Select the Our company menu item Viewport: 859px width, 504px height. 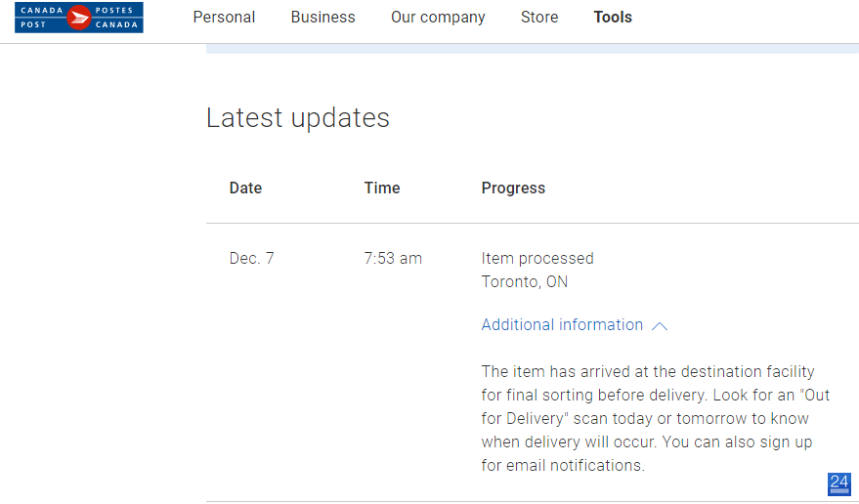(x=438, y=18)
